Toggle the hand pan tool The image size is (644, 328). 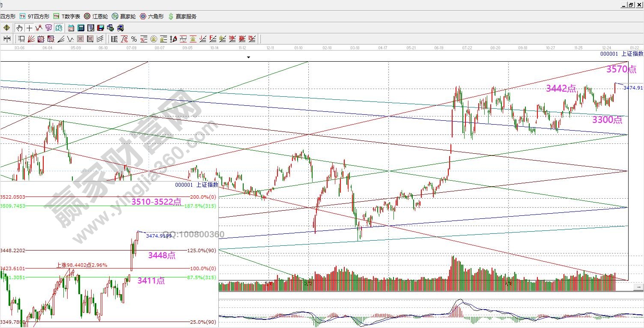[19, 28]
